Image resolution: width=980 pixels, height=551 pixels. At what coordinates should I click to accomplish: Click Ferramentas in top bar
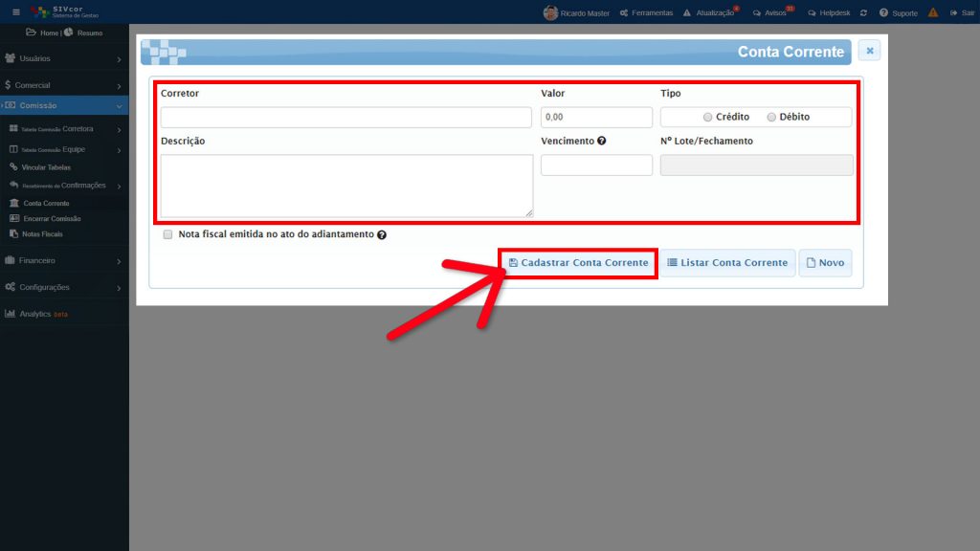[x=652, y=12]
